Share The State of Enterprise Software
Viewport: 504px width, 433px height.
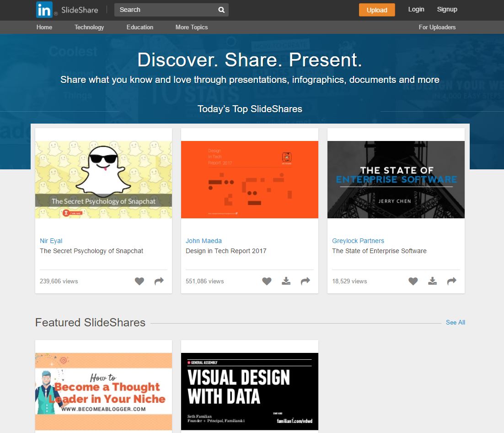[451, 281]
